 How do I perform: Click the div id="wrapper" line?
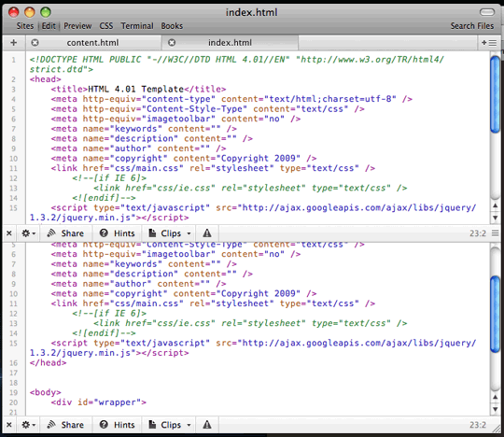pyautogui.click(x=98, y=402)
